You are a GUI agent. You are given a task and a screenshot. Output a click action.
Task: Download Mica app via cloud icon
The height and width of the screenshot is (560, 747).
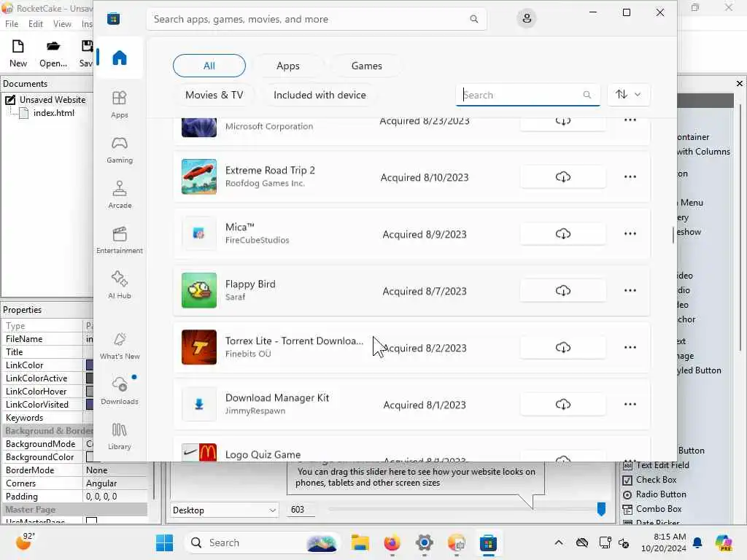coord(562,234)
